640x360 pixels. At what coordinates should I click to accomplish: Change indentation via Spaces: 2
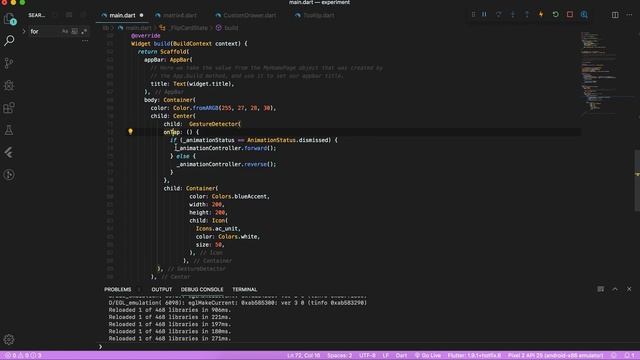pyautogui.click(x=339, y=356)
